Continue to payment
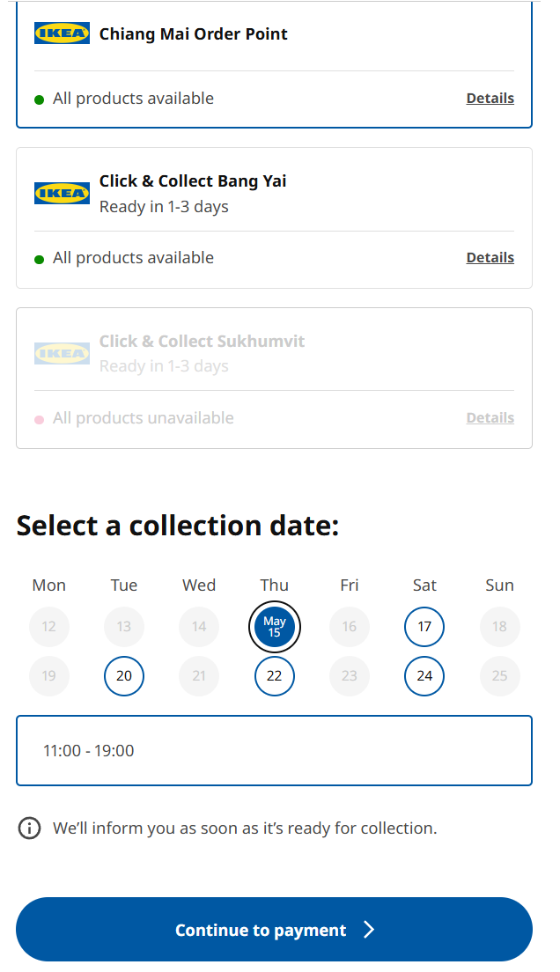The image size is (560, 972). click(274, 929)
